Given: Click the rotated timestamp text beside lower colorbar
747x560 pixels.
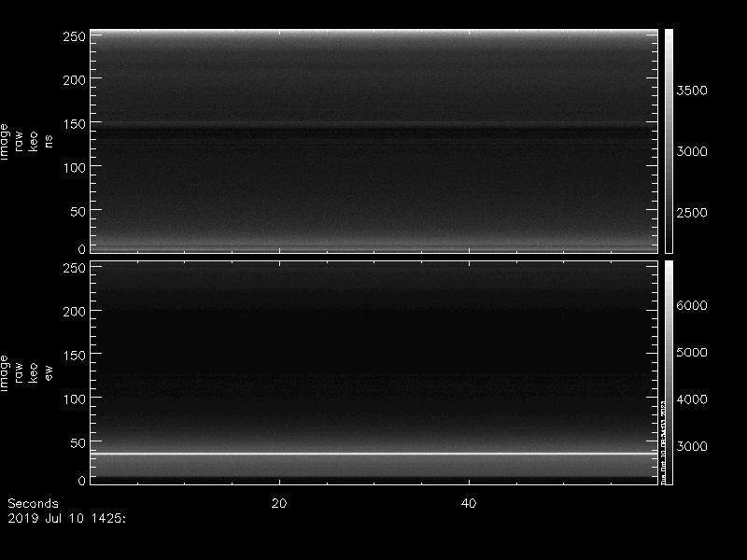Looking at the screenshot, I should coord(663,442).
